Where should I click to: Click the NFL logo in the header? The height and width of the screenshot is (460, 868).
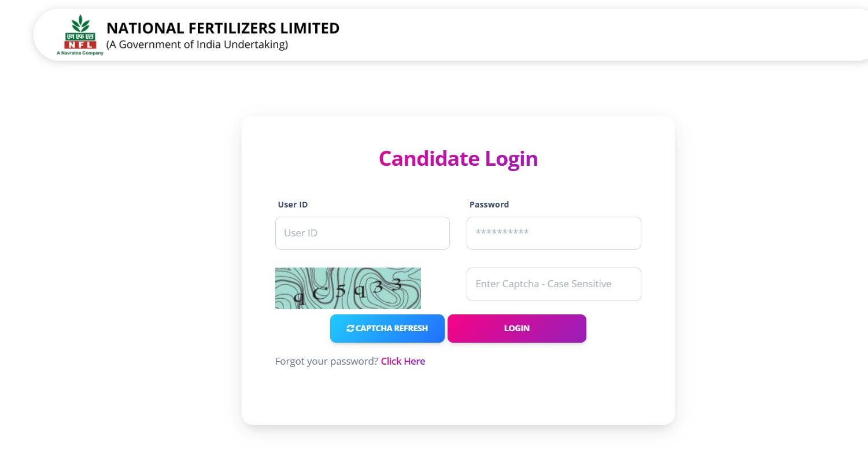[80, 36]
